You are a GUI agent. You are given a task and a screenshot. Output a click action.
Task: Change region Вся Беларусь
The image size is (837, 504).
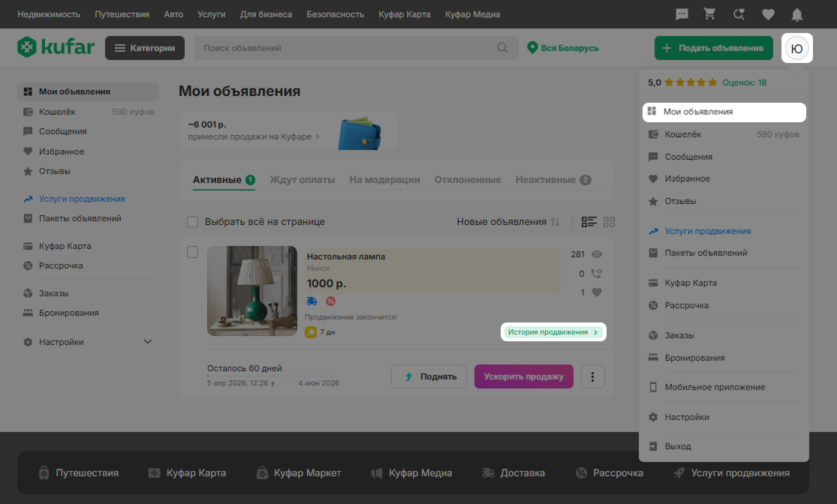click(x=562, y=48)
